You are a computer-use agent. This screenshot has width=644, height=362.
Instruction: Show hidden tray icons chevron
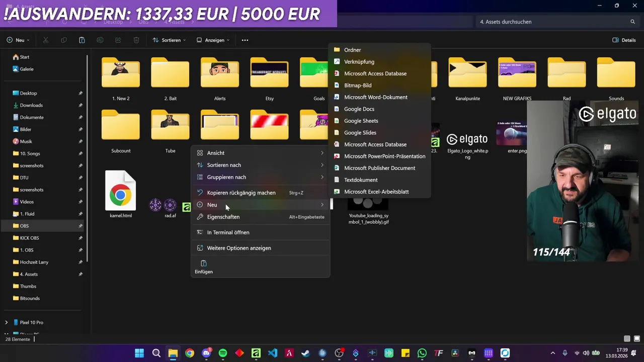click(x=553, y=353)
